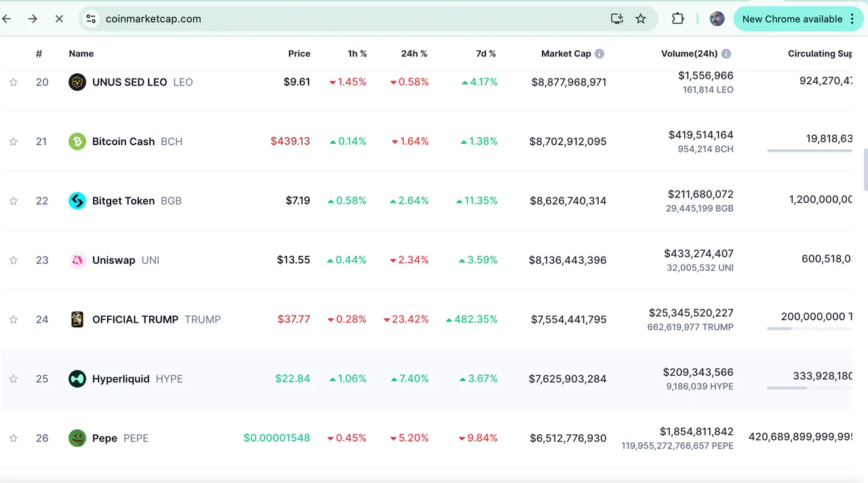Click LEO market cap $8,877,968,971
Screen dimensions: 868x483
pos(569,82)
